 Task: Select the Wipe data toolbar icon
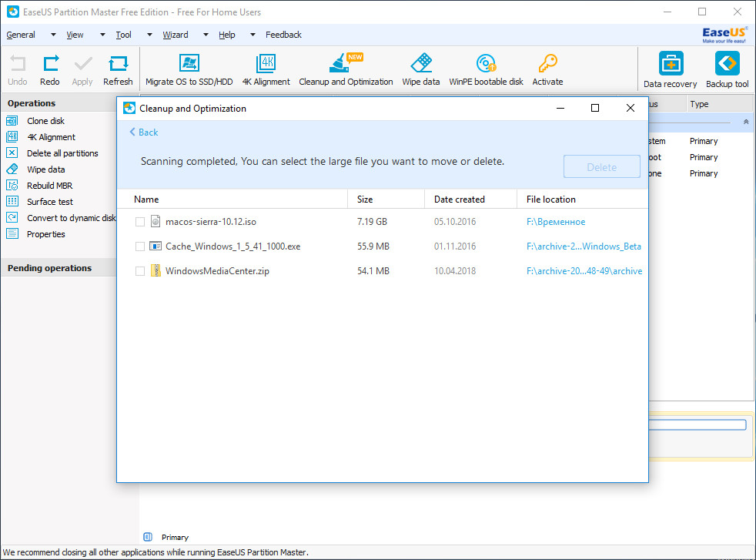421,62
